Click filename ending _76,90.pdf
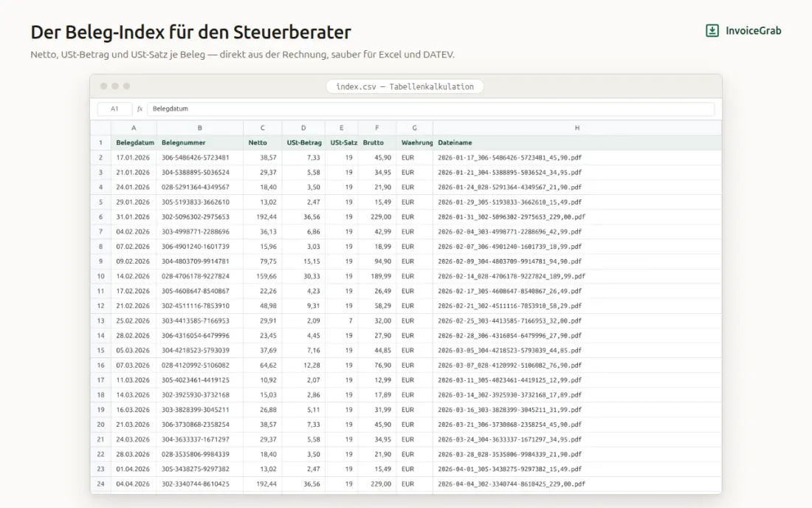The image size is (812, 508). tap(577, 365)
